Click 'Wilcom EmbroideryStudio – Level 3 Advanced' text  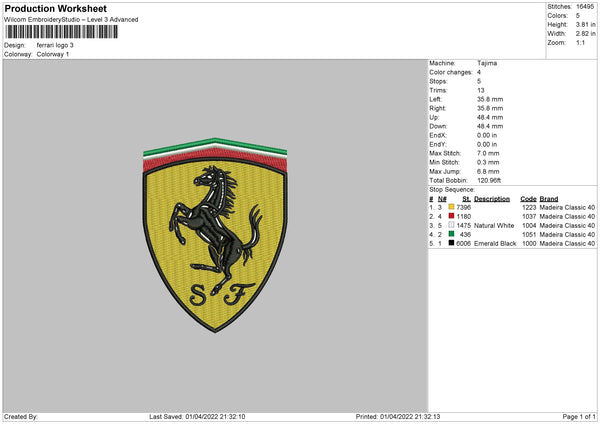tap(71, 20)
